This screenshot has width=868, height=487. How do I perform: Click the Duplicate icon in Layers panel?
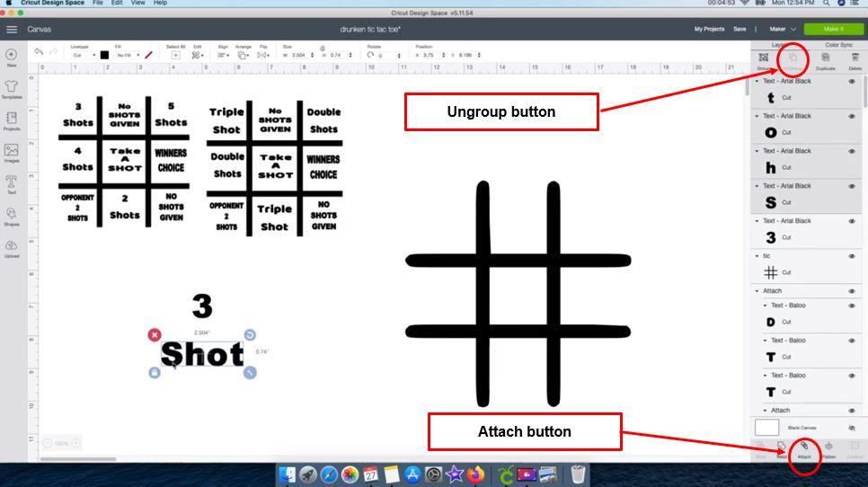tap(826, 58)
